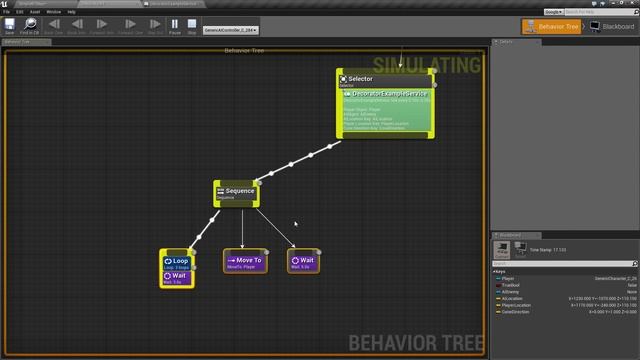Select Wait task under Loop decorator
Viewport: 640px width, 360px height.
click(177, 278)
